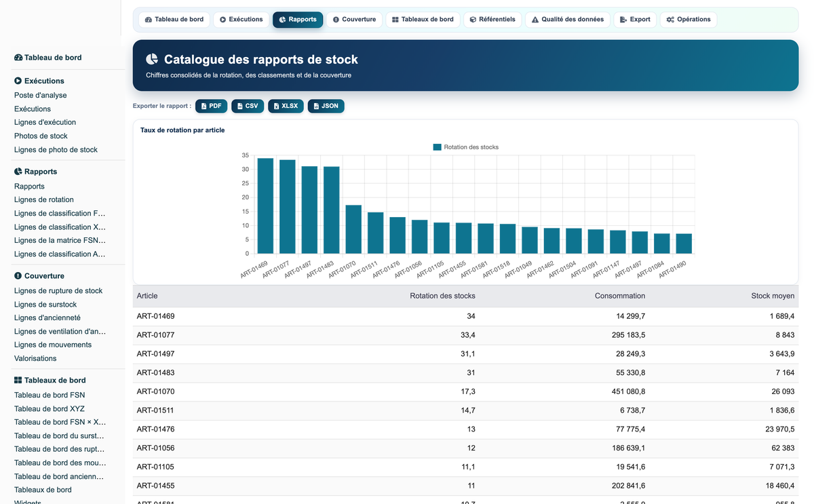Viewport: 814px width, 504px height.
Task: Click the ART-01469 cell in the table
Action: [155, 317]
